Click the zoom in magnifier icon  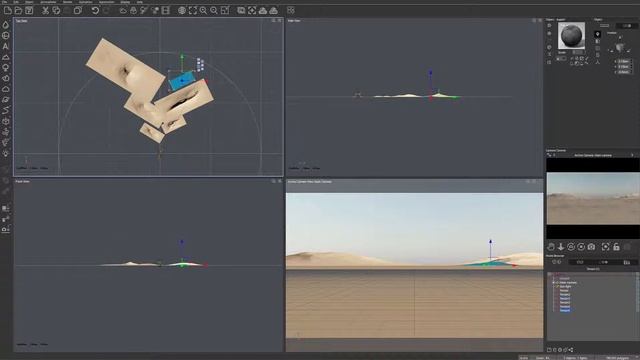[203, 11]
